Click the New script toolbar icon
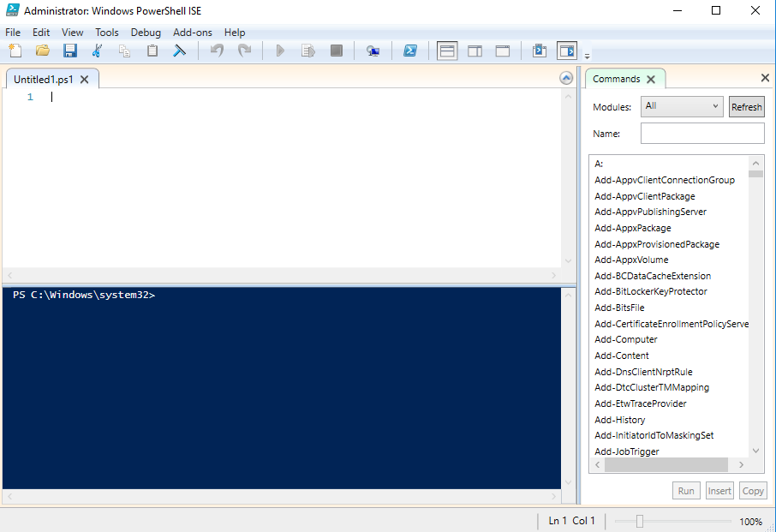This screenshot has width=776, height=532. click(x=15, y=51)
